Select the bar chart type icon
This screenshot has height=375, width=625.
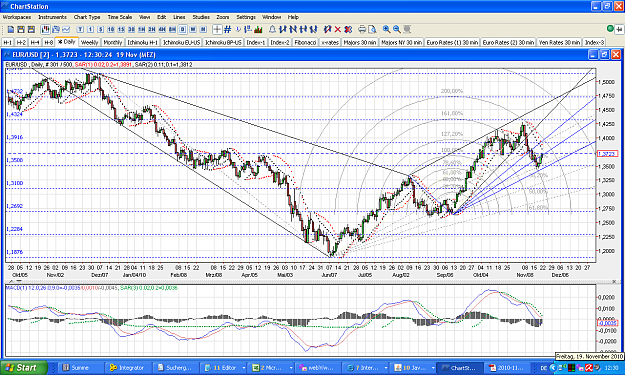[x=56, y=29]
